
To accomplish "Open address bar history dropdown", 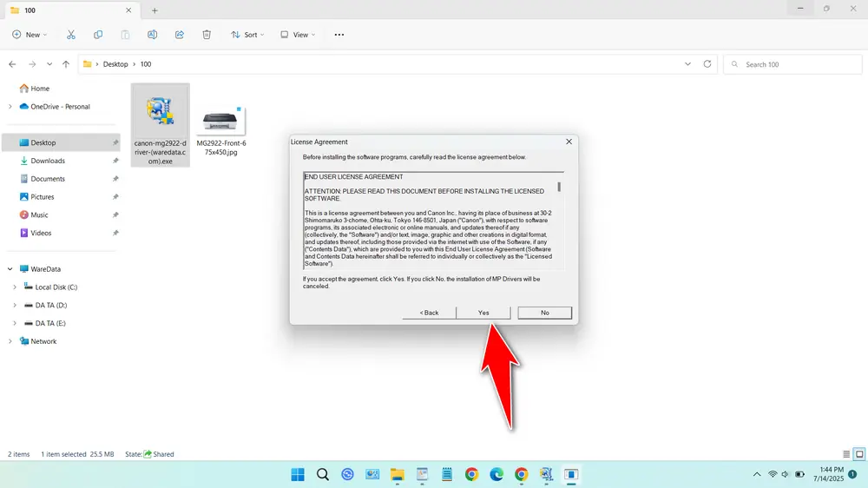I will point(687,64).
